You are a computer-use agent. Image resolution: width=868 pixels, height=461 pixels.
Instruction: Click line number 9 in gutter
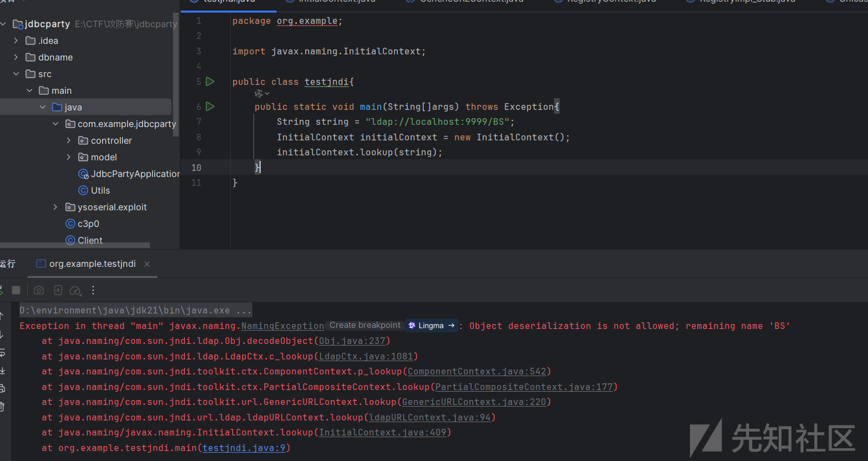(x=199, y=152)
